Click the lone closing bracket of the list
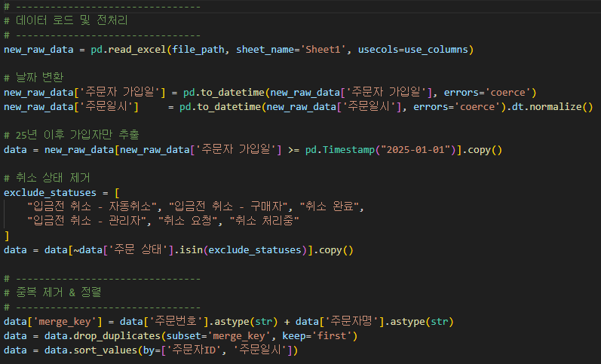This screenshot has height=364, width=601. 7,236
